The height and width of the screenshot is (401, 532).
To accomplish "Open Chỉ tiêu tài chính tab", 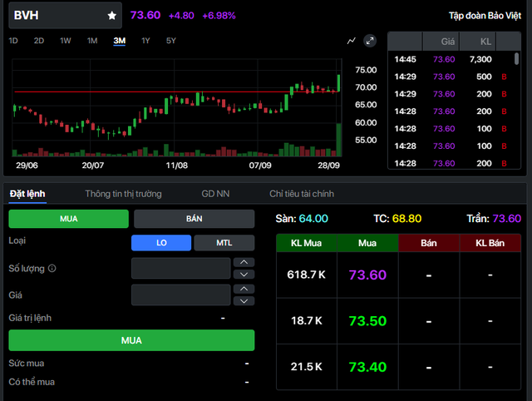I will tap(302, 194).
